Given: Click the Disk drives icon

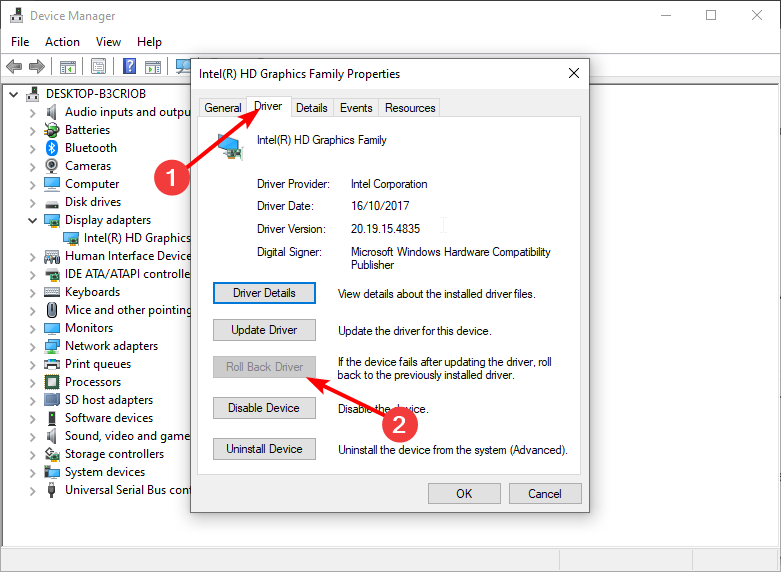Looking at the screenshot, I should pos(52,204).
